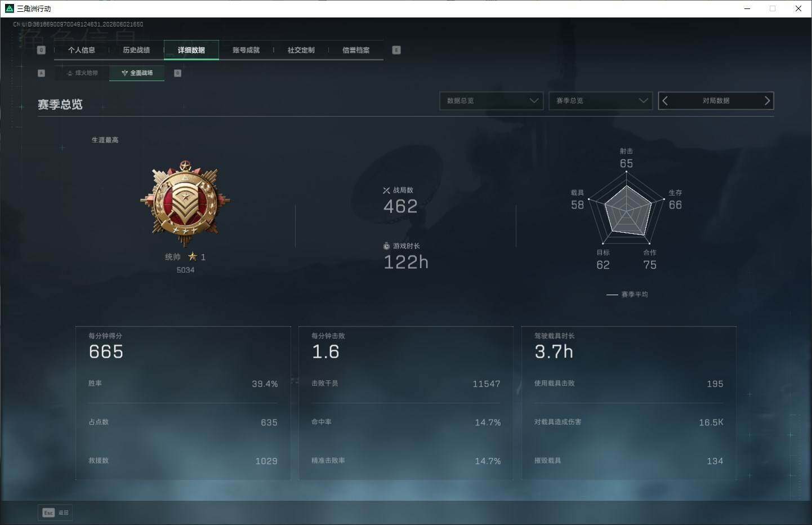Click the CN UID string at top left

point(78,25)
